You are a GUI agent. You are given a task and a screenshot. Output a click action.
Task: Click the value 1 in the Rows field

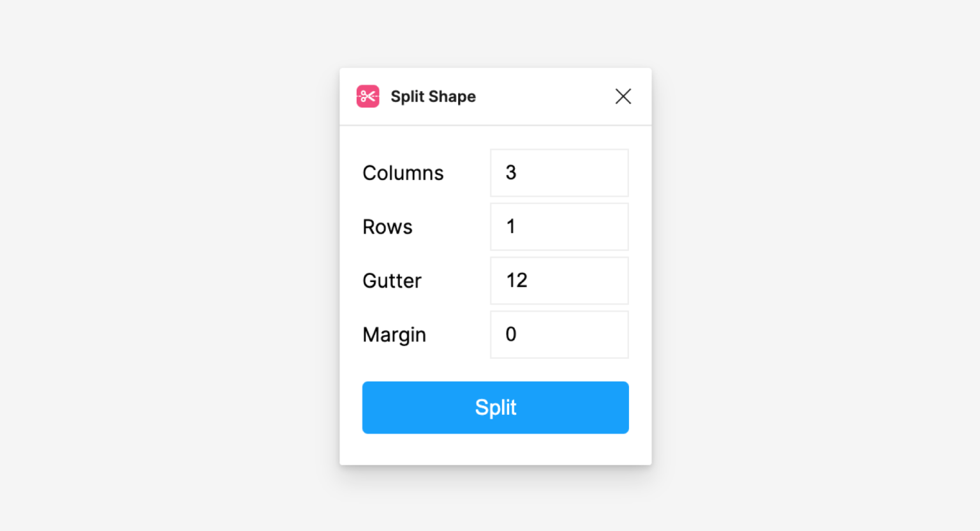tap(511, 227)
